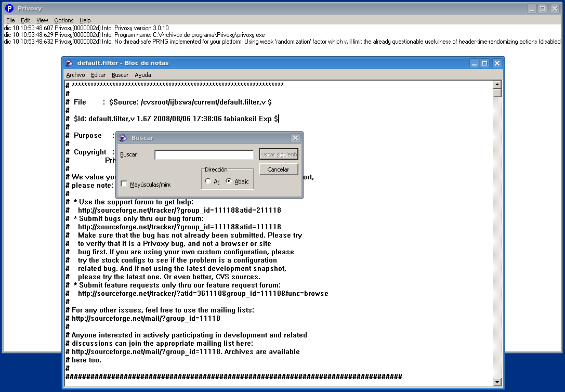Click the 'please try the latest one' line

coord(163,277)
